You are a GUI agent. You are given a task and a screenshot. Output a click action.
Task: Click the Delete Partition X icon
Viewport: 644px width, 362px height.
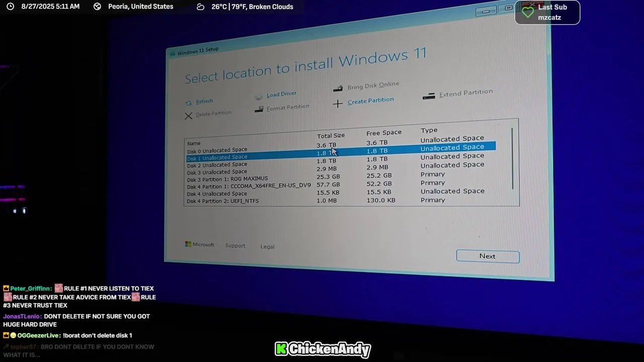[x=188, y=116]
